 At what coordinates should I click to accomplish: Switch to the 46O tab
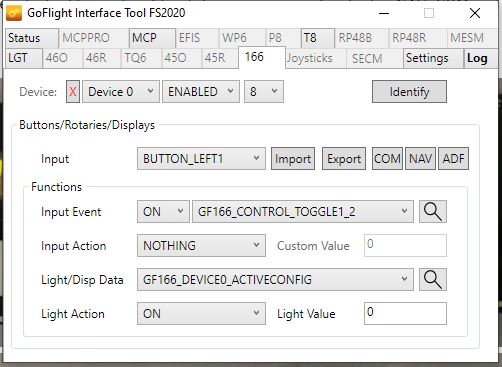point(62,58)
